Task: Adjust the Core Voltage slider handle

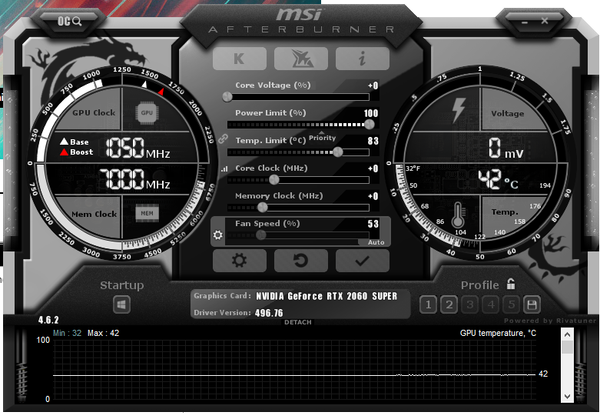Action: coord(227,96)
